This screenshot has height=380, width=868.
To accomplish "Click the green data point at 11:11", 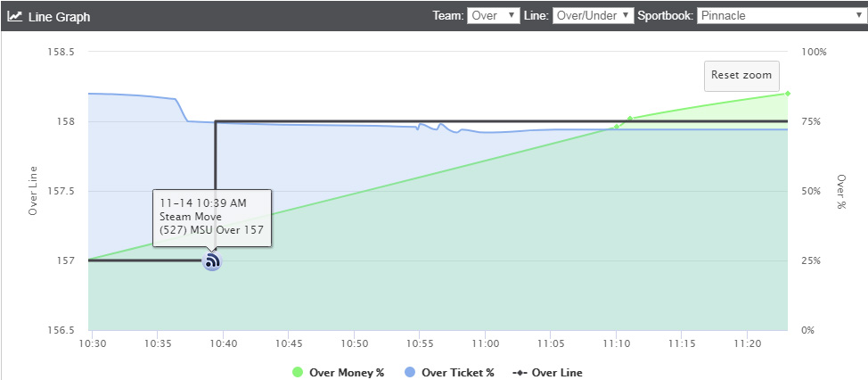I will click(629, 119).
